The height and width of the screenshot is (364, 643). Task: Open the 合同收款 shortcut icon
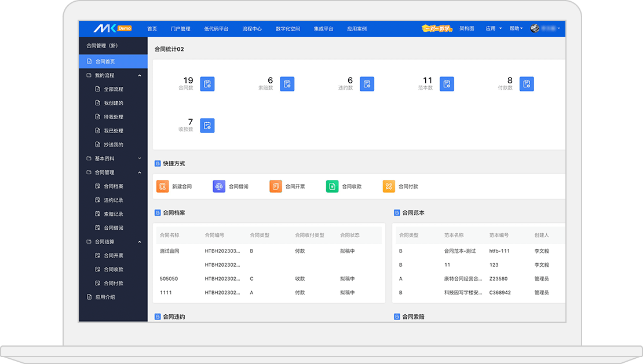pos(332,186)
